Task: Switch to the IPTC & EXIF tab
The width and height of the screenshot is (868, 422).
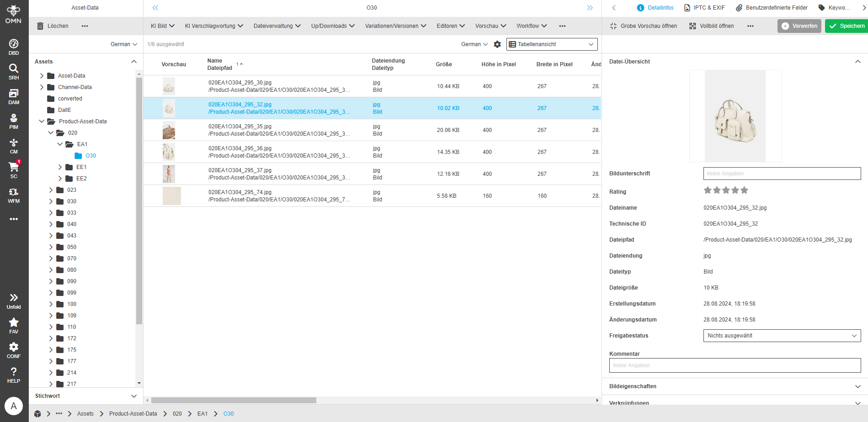Action: tap(704, 7)
